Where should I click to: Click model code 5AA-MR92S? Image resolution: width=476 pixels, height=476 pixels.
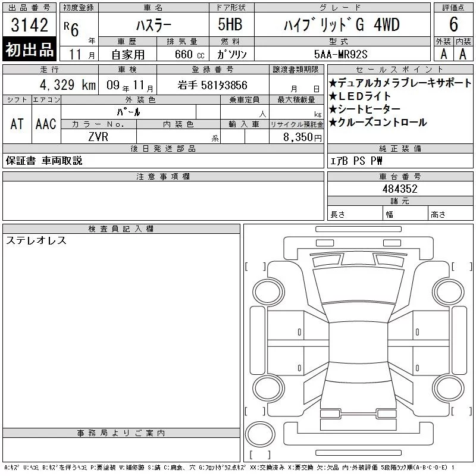(340, 54)
